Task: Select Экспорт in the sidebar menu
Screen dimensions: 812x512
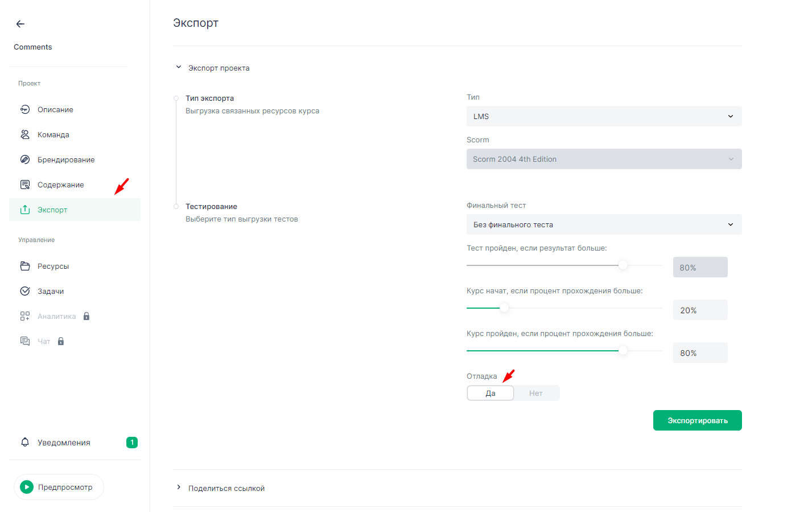Action: point(52,210)
